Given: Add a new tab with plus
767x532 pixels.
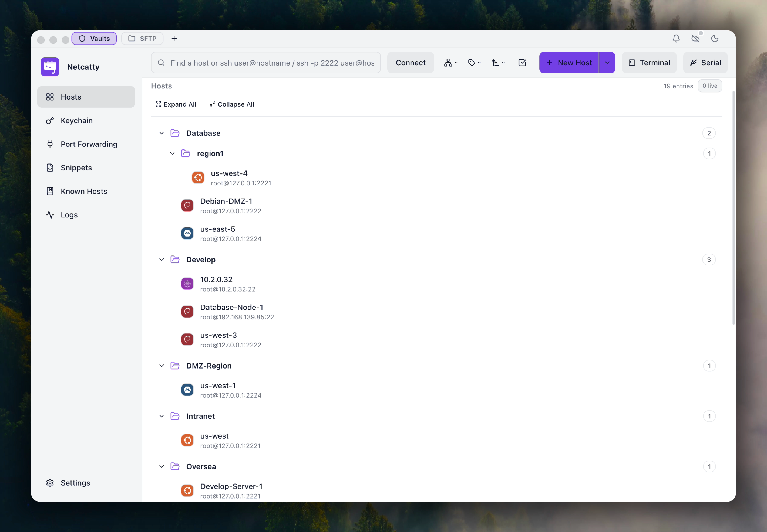Looking at the screenshot, I should [174, 39].
